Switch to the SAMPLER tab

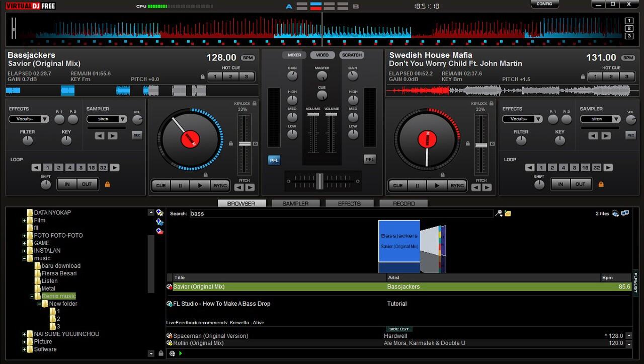295,203
